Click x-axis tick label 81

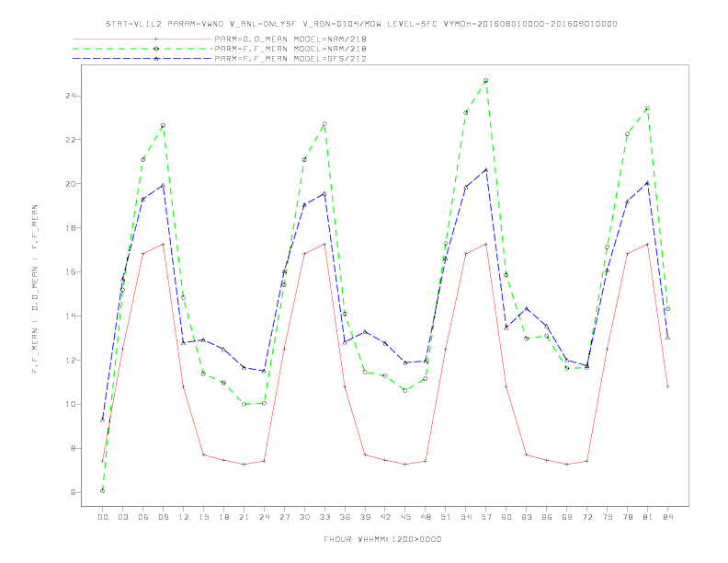coord(647,517)
